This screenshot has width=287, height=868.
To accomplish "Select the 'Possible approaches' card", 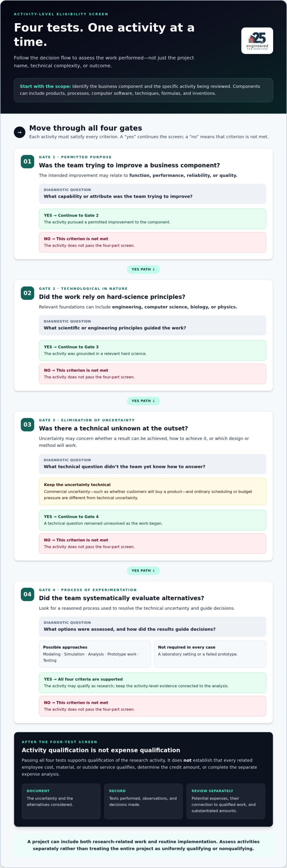I will coord(95,654).
